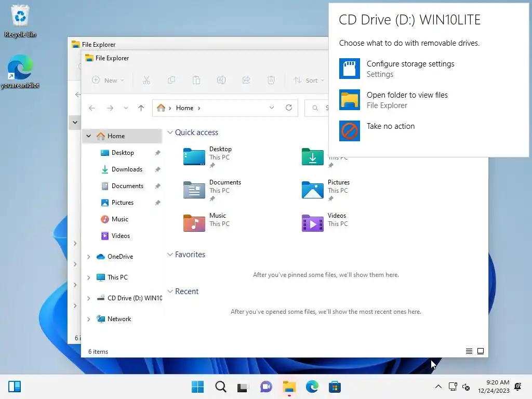Open Music folder in Quick access
The width and height of the screenshot is (532, 399).
click(x=207, y=222)
